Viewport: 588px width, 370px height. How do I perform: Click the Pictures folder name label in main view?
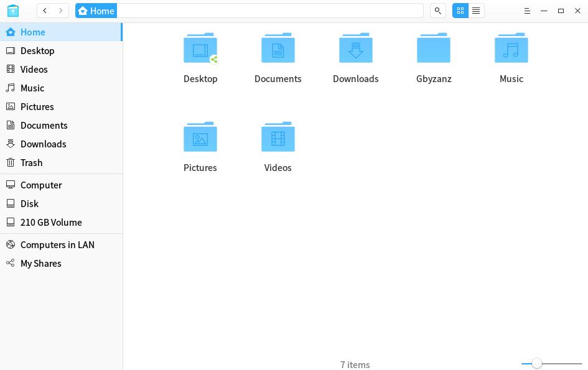point(200,167)
